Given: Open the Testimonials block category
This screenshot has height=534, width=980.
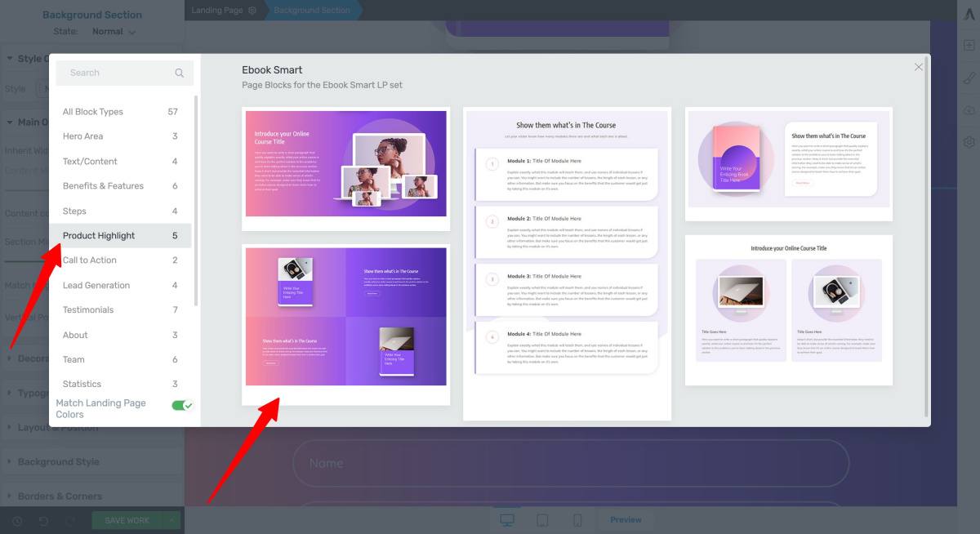Looking at the screenshot, I should (x=120, y=310).
